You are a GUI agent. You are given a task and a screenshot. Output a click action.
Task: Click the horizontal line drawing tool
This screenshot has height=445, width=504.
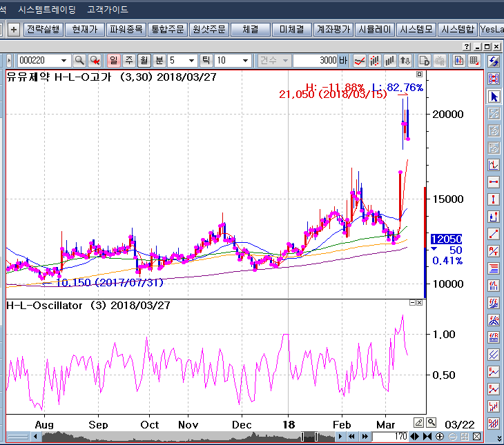tap(494, 182)
